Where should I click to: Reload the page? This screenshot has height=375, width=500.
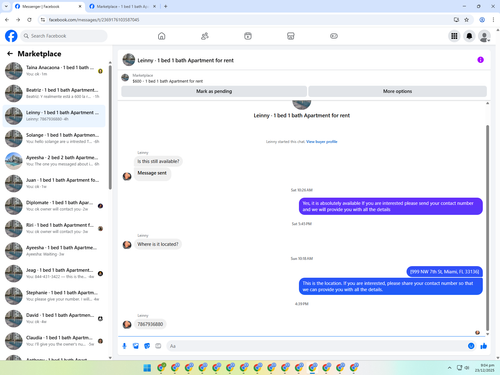29,20
